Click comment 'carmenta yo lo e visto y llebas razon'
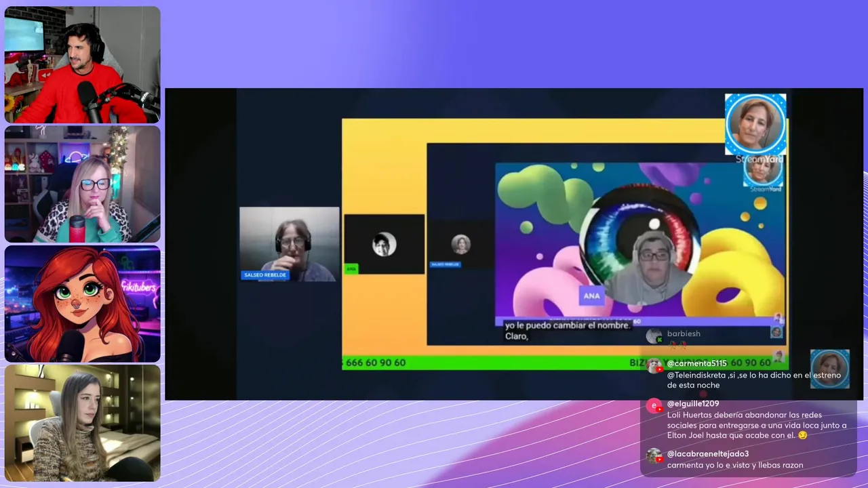This screenshot has width=868, height=488. 735,465
